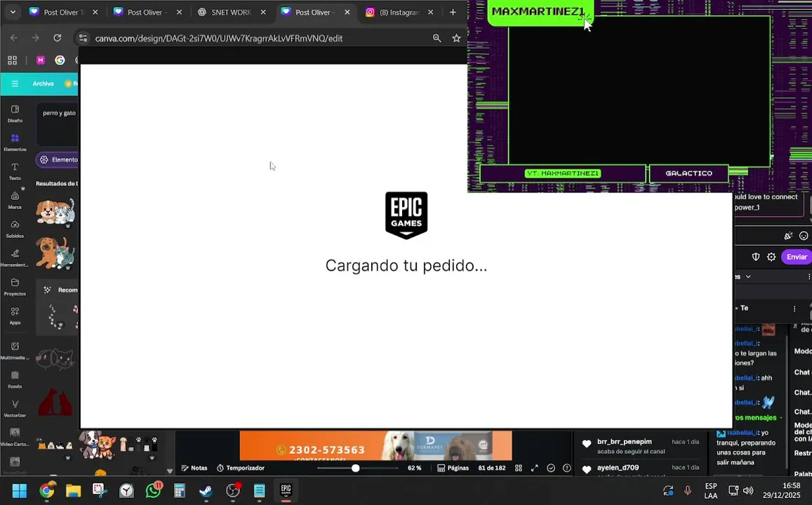Open Google Chrome from the taskbar

point(46,490)
